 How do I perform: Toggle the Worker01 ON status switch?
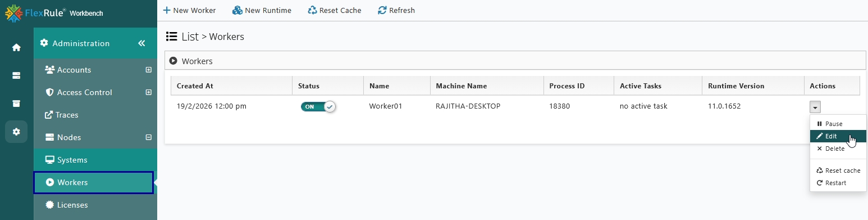point(318,106)
